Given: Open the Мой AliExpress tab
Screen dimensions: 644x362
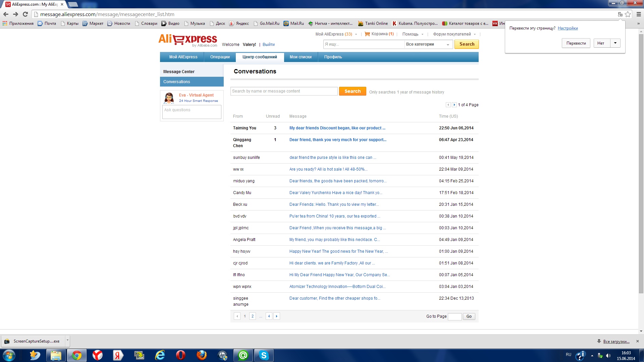Looking at the screenshot, I should pos(183,57).
